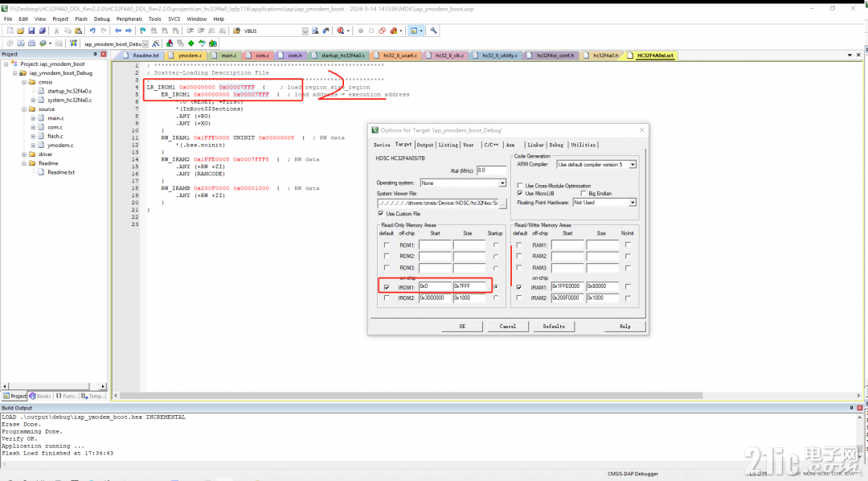
Task: Toggle the IROM1 default checkbox
Action: (x=387, y=287)
